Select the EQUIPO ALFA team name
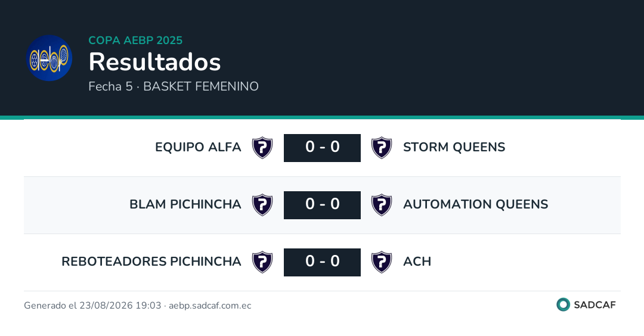This screenshot has width=644, height=336. pyautogui.click(x=198, y=147)
